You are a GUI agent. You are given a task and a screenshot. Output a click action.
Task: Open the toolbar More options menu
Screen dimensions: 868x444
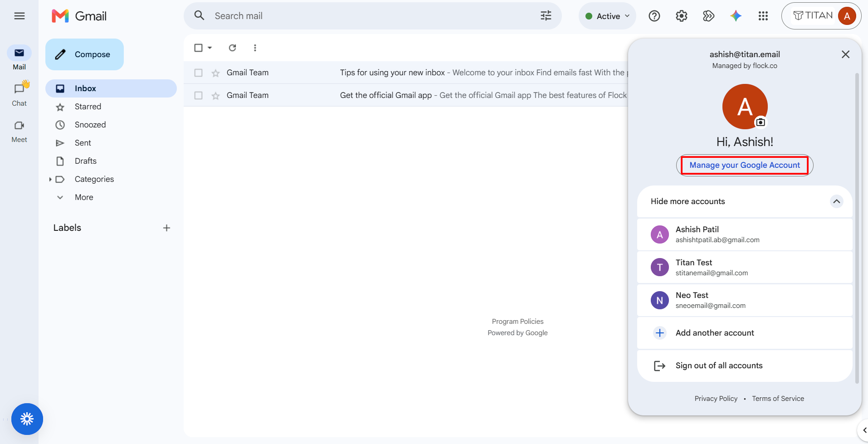255,48
